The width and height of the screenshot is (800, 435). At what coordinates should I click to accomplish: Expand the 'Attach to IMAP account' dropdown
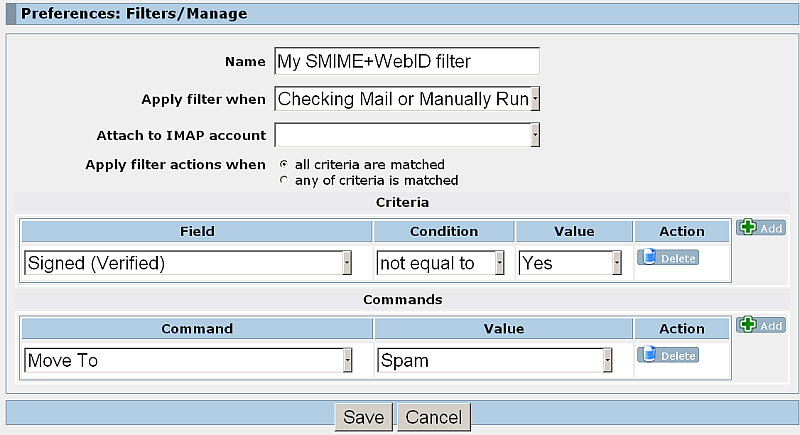click(407, 135)
